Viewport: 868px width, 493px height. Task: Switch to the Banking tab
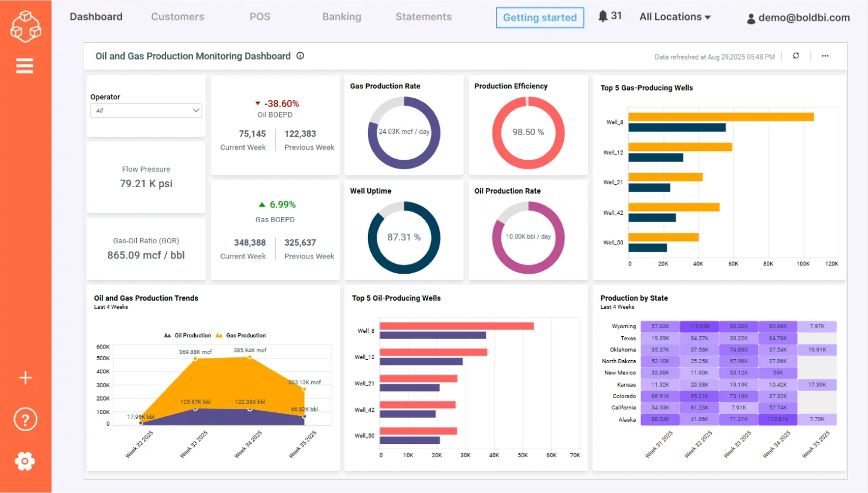point(342,17)
